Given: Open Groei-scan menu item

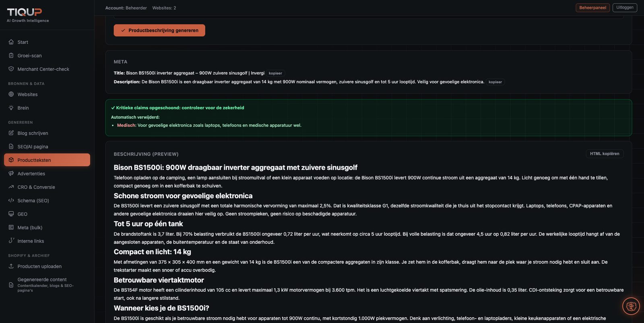Looking at the screenshot, I should [x=47, y=56].
